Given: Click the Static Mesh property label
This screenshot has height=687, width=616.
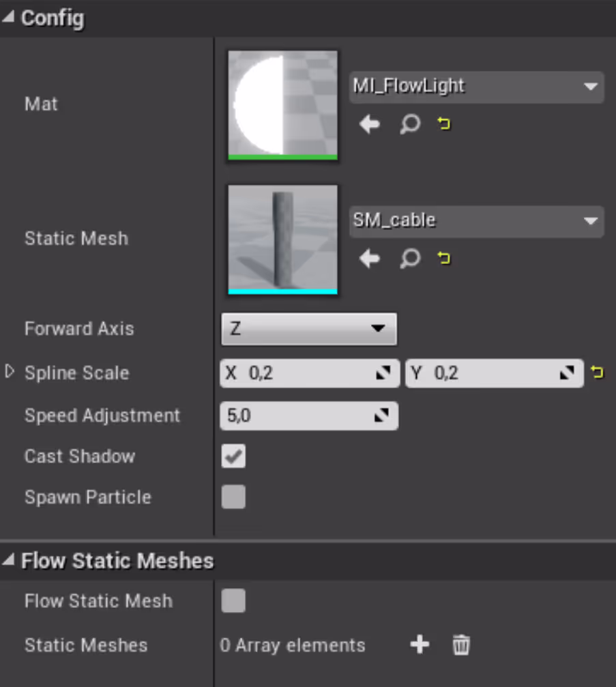Looking at the screenshot, I should click(76, 239).
